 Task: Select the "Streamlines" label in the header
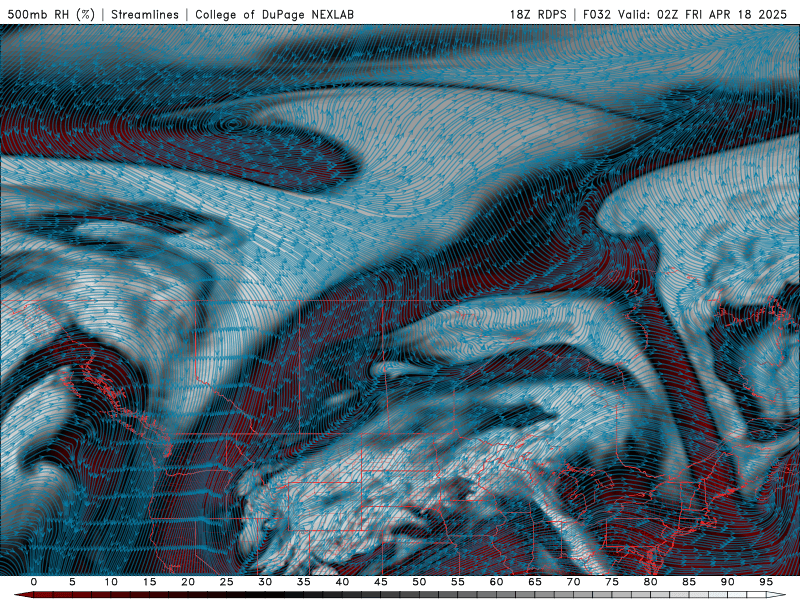click(x=145, y=14)
